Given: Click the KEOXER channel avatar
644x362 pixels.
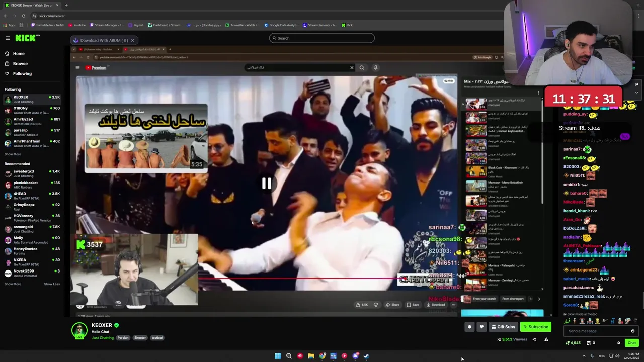Looking at the screenshot, I should coord(79,330).
